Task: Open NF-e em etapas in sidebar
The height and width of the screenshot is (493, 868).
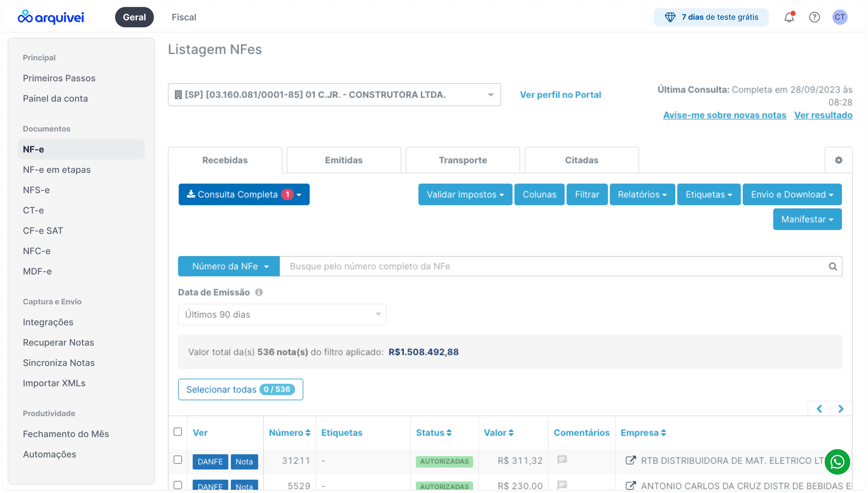Action: (x=57, y=169)
